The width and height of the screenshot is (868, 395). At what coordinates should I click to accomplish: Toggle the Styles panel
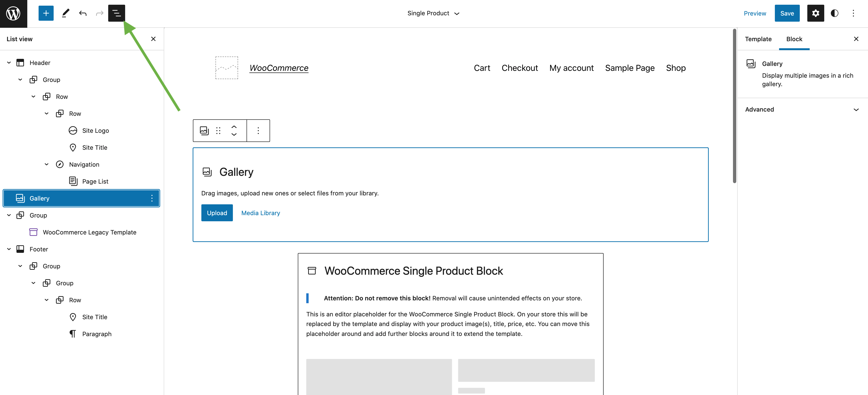[x=835, y=13]
